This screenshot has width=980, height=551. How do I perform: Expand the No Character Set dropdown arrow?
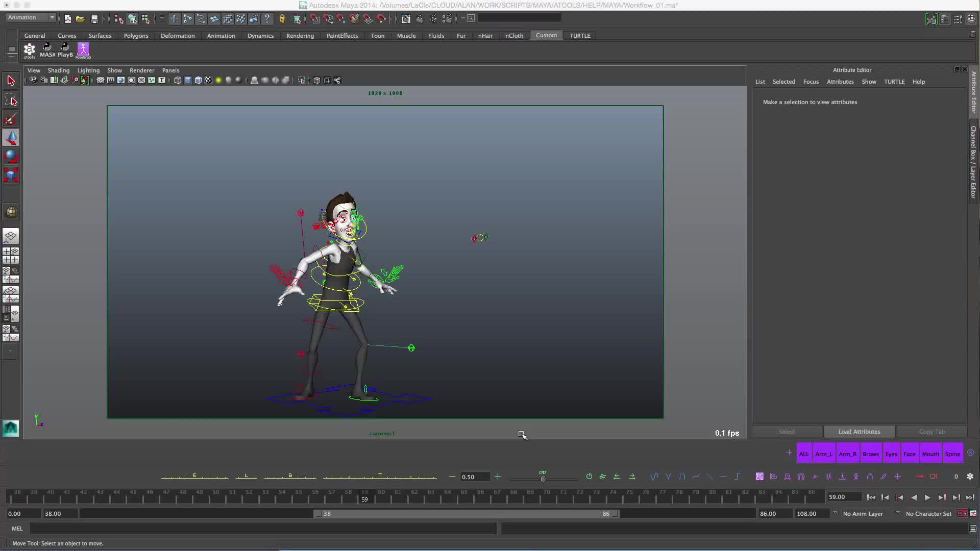(898, 513)
